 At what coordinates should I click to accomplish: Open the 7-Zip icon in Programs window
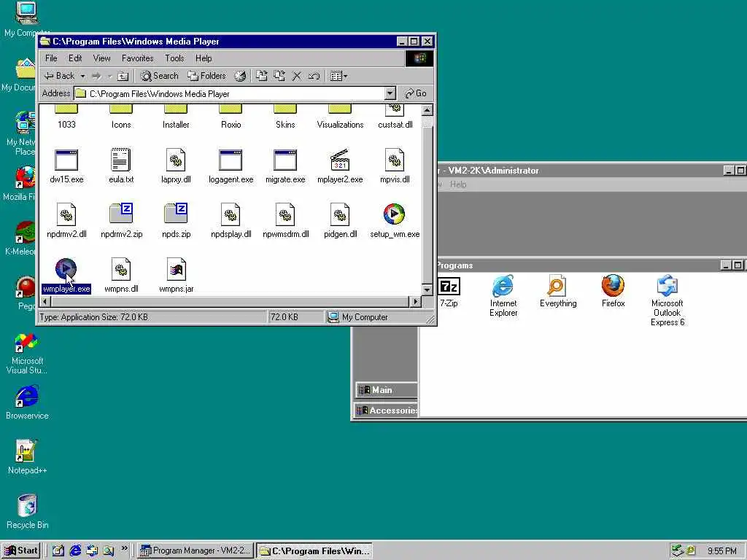(449, 286)
